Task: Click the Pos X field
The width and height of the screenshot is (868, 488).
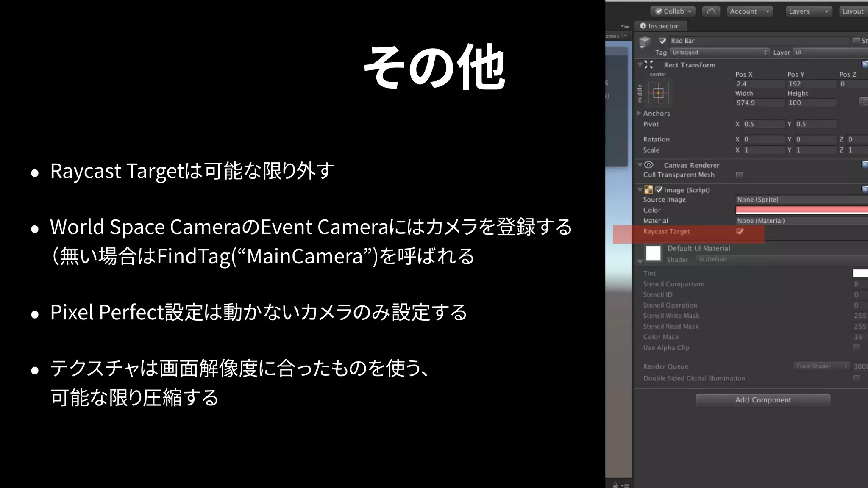Action: point(759,84)
